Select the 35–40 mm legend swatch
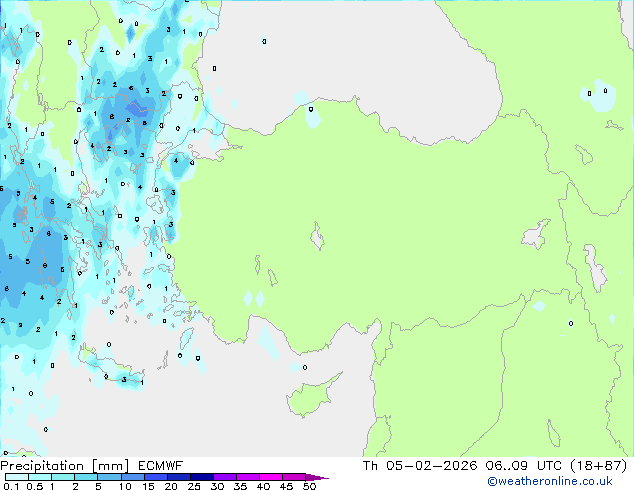The width and height of the screenshot is (634, 490). click(247, 477)
